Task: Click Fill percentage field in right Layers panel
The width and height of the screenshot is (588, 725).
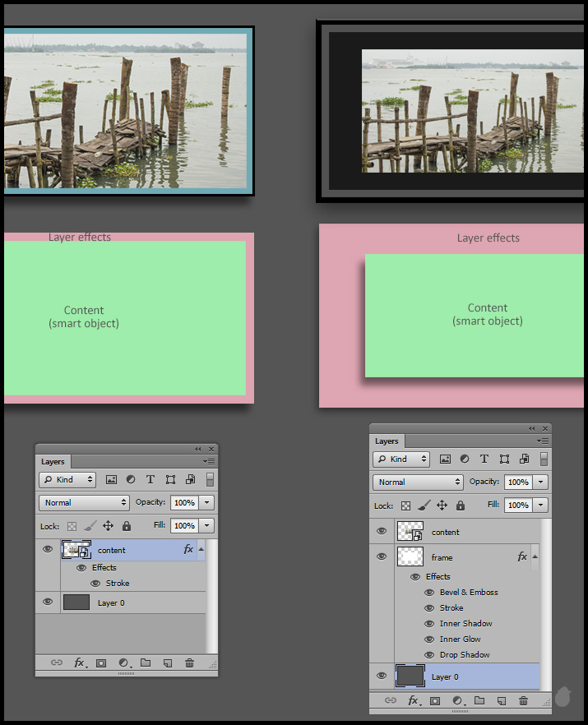Action: (518, 506)
